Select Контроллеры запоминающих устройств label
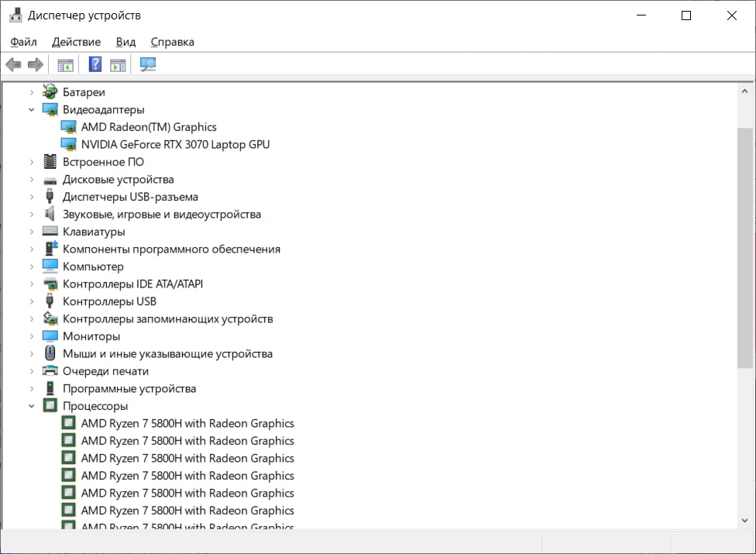 [x=168, y=318]
